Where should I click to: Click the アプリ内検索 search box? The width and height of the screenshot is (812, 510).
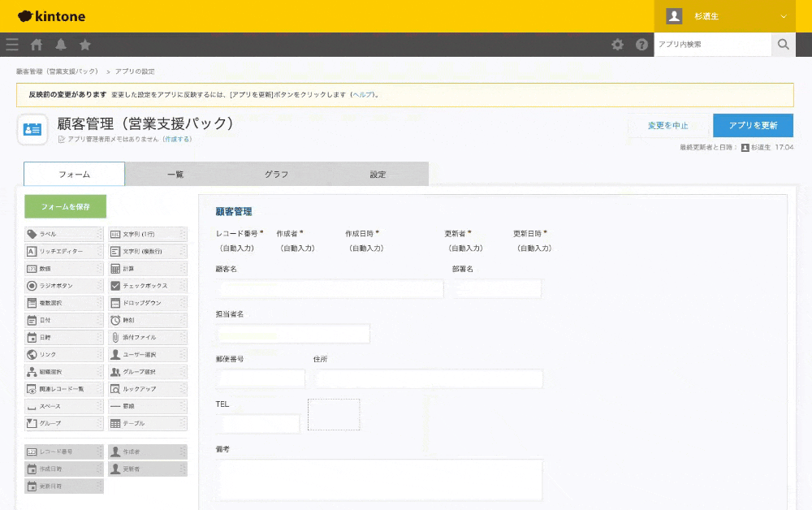[713, 45]
